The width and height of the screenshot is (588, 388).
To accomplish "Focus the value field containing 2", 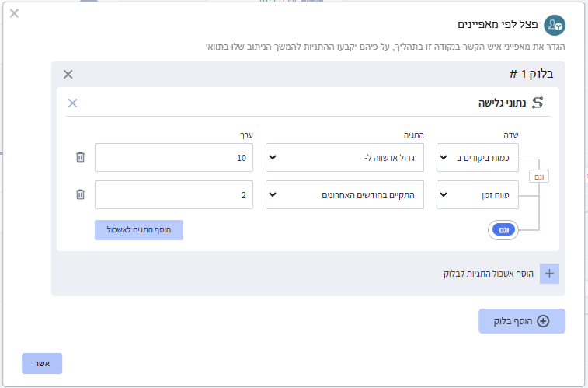I will pyautogui.click(x=174, y=194).
